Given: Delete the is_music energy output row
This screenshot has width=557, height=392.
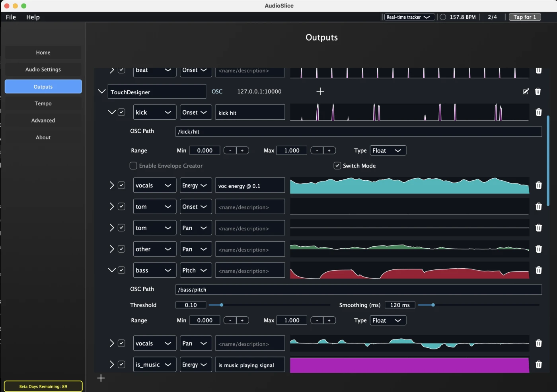Looking at the screenshot, I should [x=539, y=365].
